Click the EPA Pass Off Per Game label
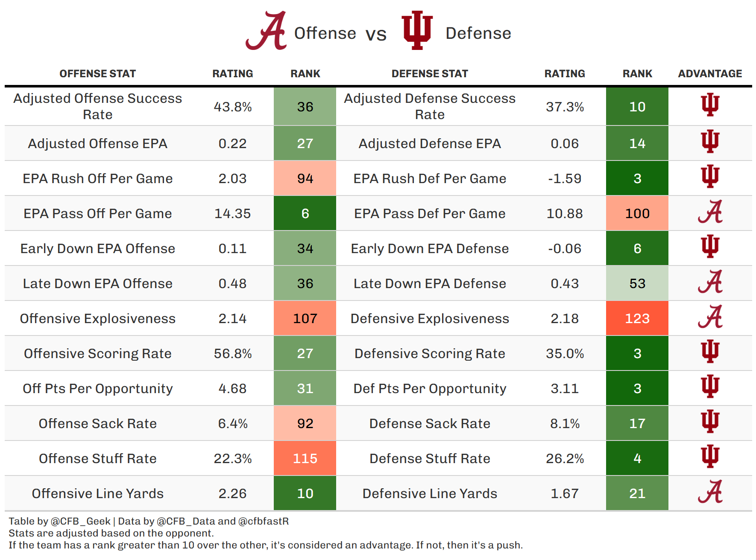Viewport: 756px width, 560px height. (97, 213)
